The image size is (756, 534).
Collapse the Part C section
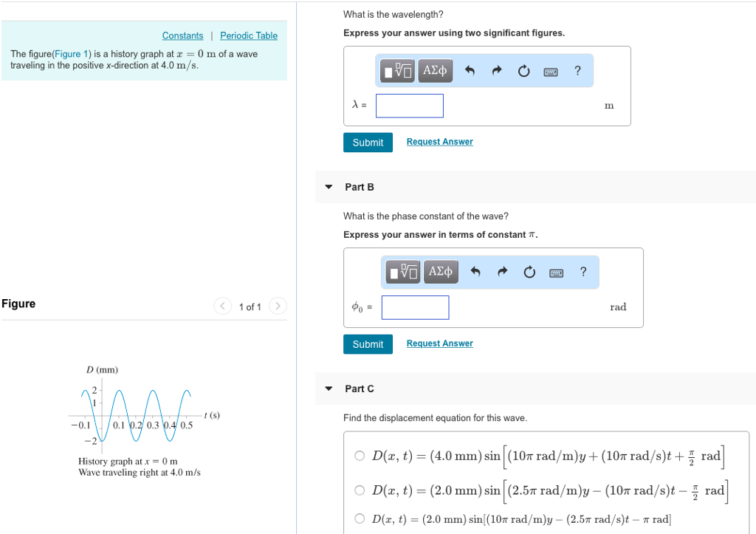(328, 388)
